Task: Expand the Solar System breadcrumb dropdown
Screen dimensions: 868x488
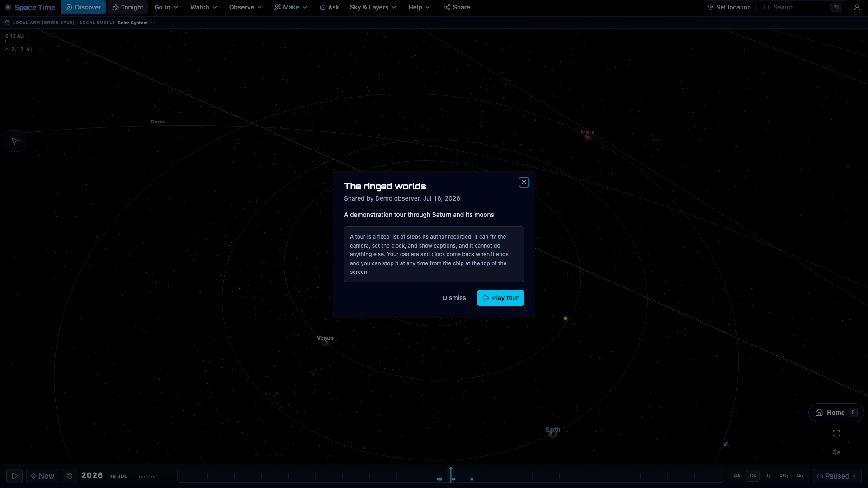Action: [x=136, y=23]
